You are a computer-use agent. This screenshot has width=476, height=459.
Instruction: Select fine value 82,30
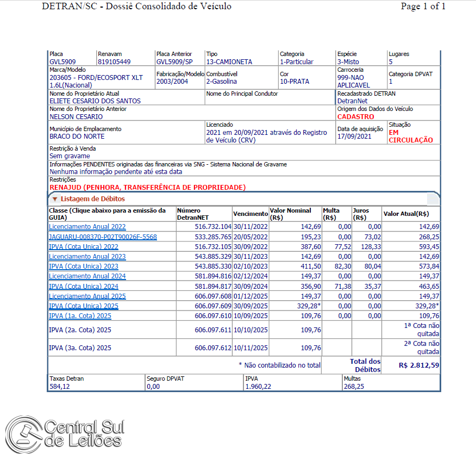(x=343, y=266)
